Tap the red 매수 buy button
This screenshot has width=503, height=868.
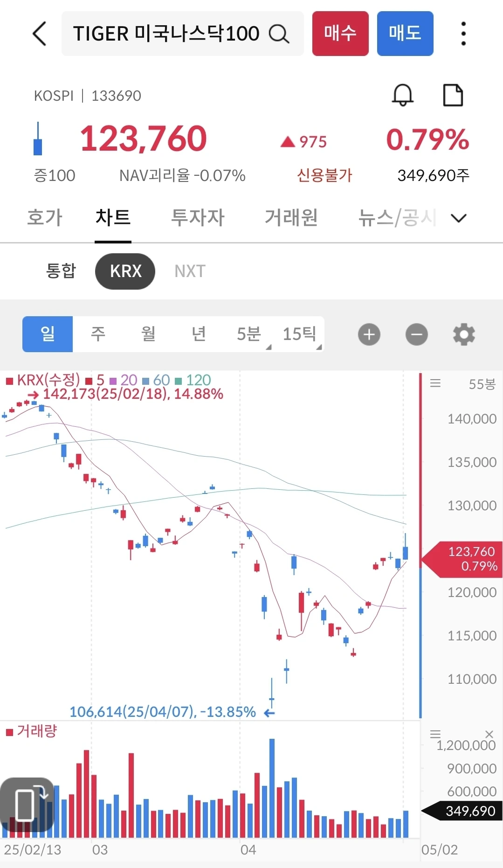click(x=340, y=34)
